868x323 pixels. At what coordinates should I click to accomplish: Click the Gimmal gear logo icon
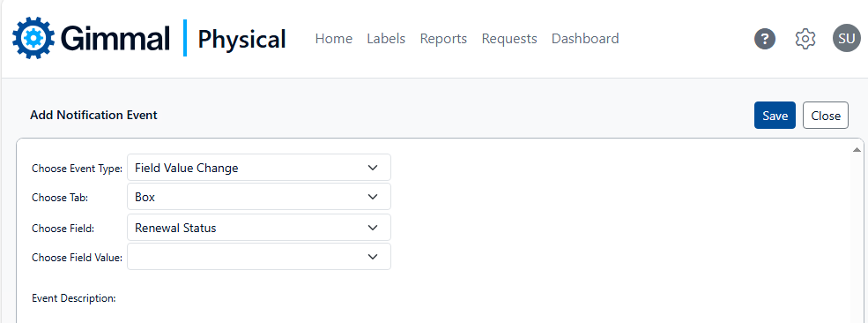[33, 38]
